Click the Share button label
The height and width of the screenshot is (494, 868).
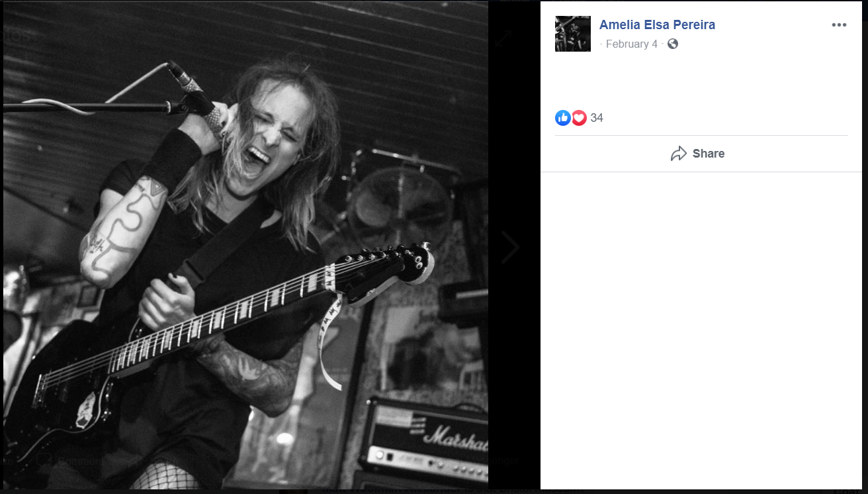(x=709, y=154)
